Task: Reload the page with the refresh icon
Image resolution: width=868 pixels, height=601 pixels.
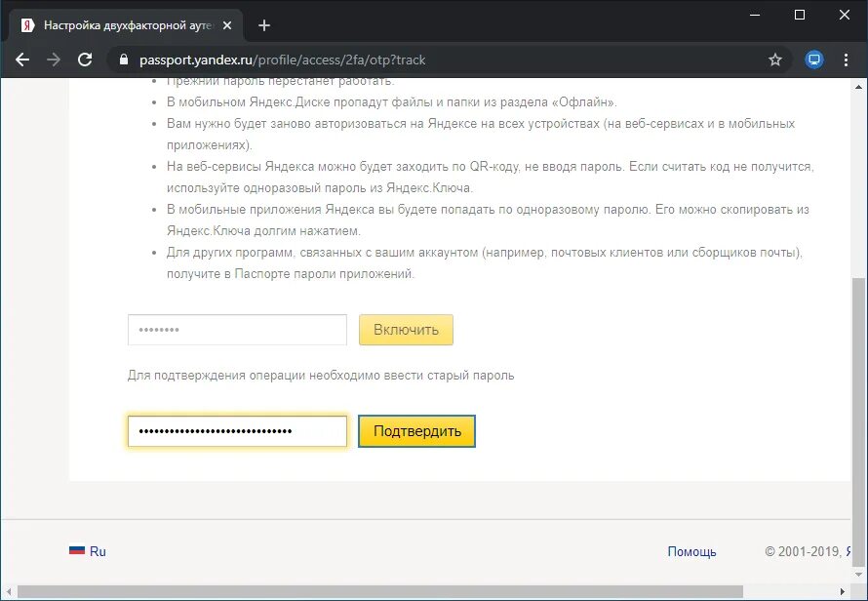Action: pyautogui.click(x=85, y=60)
